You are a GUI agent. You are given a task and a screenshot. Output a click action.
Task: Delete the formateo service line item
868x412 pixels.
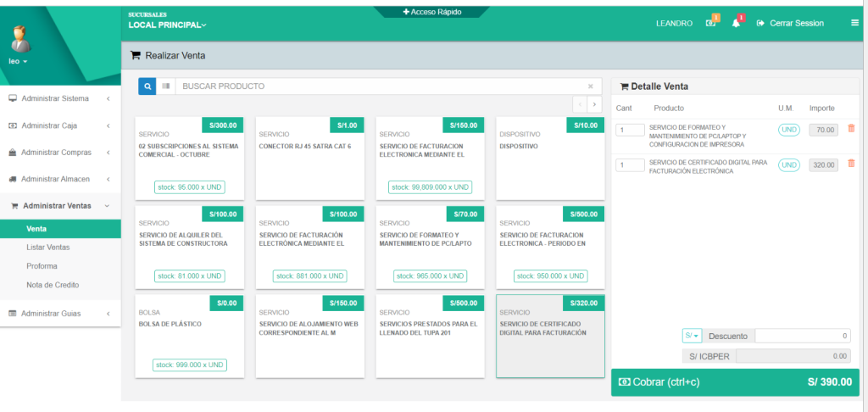point(851,129)
